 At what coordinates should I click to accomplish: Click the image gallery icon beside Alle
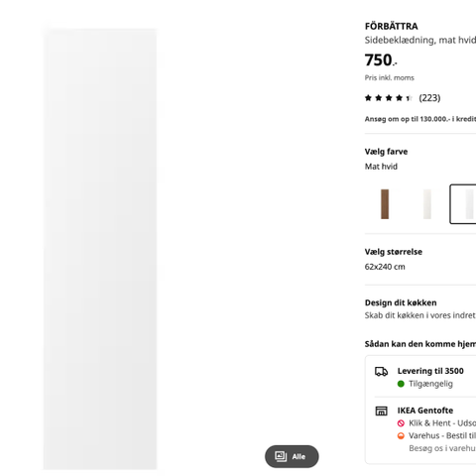281,456
